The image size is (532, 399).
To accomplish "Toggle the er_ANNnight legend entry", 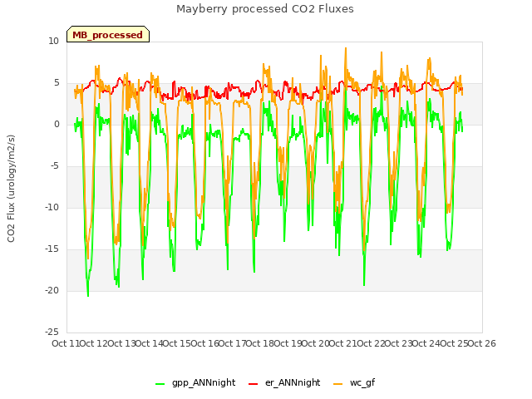I will click(284, 383).
